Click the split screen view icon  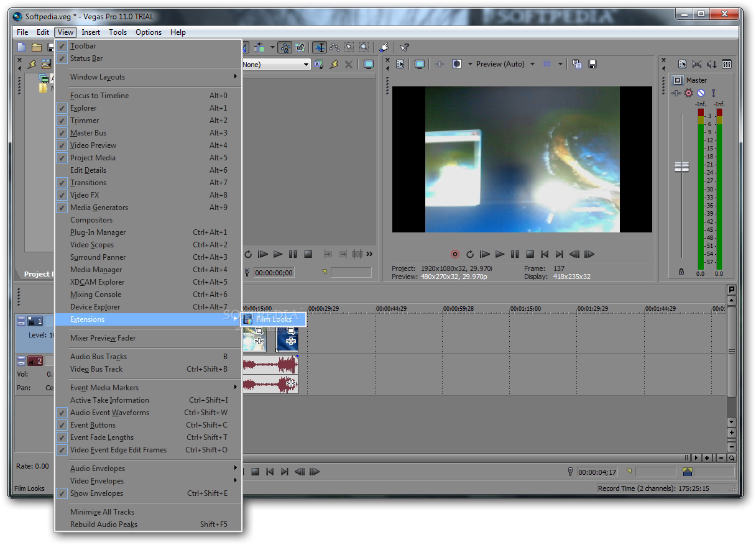[457, 64]
